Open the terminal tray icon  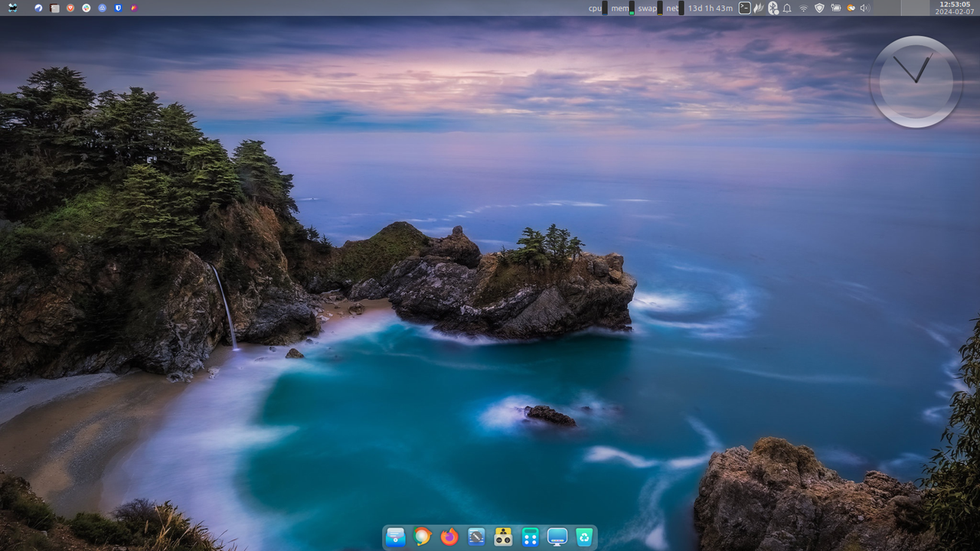pyautogui.click(x=744, y=8)
